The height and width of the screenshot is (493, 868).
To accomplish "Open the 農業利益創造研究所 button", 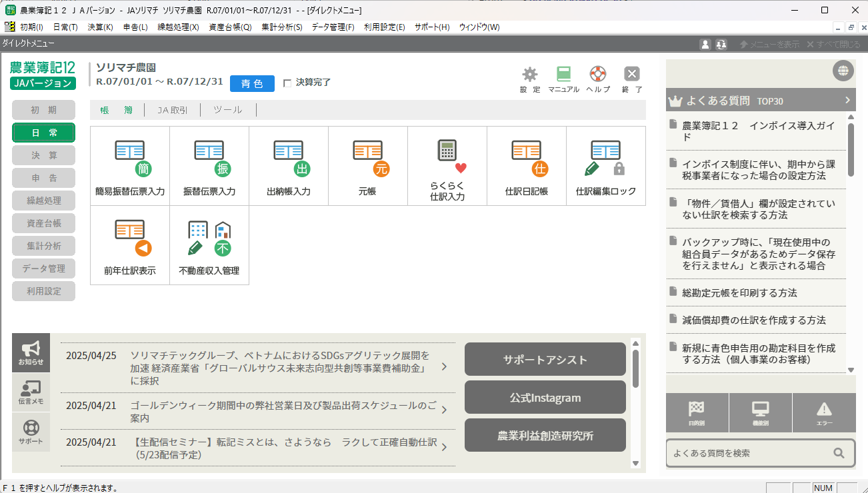I will click(545, 436).
